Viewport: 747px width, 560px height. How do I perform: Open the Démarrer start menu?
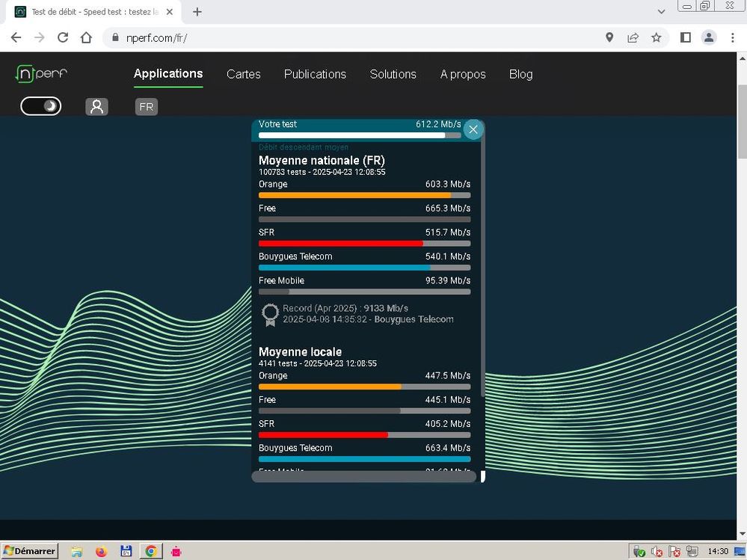coord(30,551)
